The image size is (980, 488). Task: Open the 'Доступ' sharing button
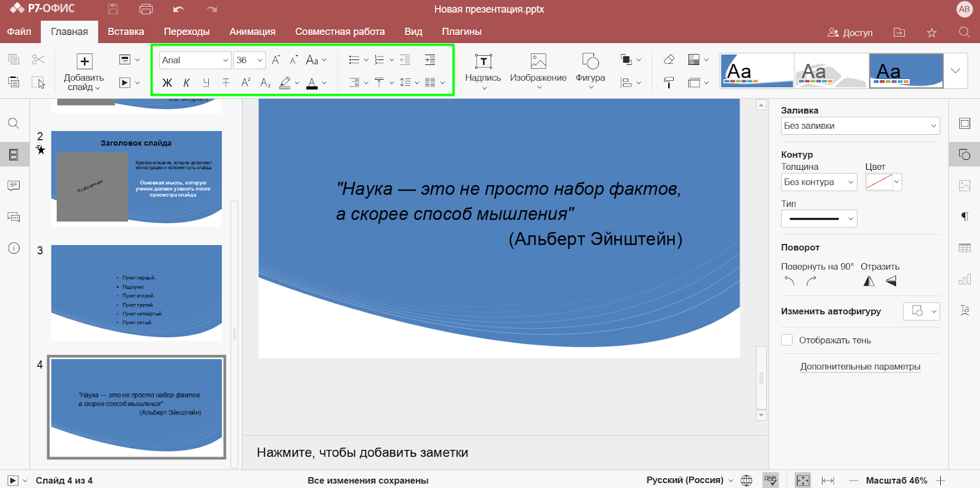pos(850,32)
